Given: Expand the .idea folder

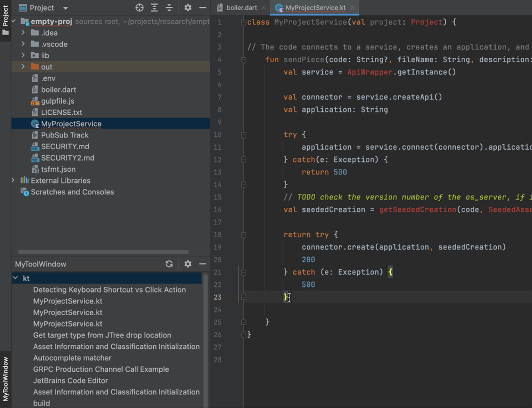Looking at the screenshot, I should tap(23, 33).
